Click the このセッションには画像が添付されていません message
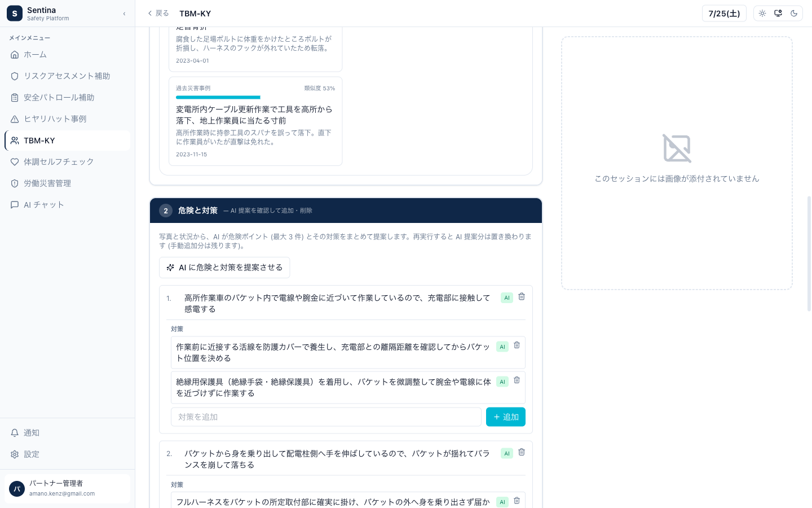Viewport: 812px width, 508px height. click(677, 179)
